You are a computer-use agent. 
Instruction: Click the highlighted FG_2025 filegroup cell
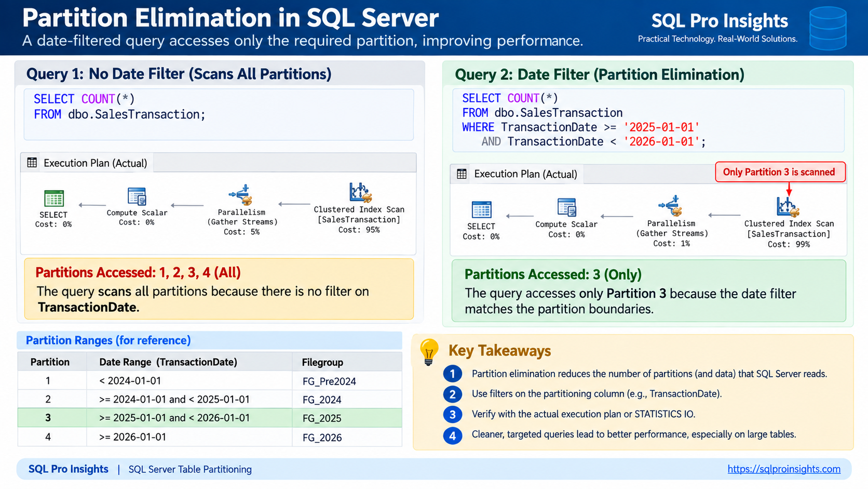click(x=347, y=418)
